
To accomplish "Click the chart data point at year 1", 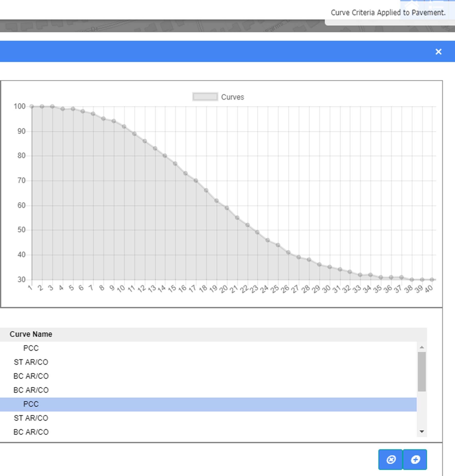I will point(32,106).
